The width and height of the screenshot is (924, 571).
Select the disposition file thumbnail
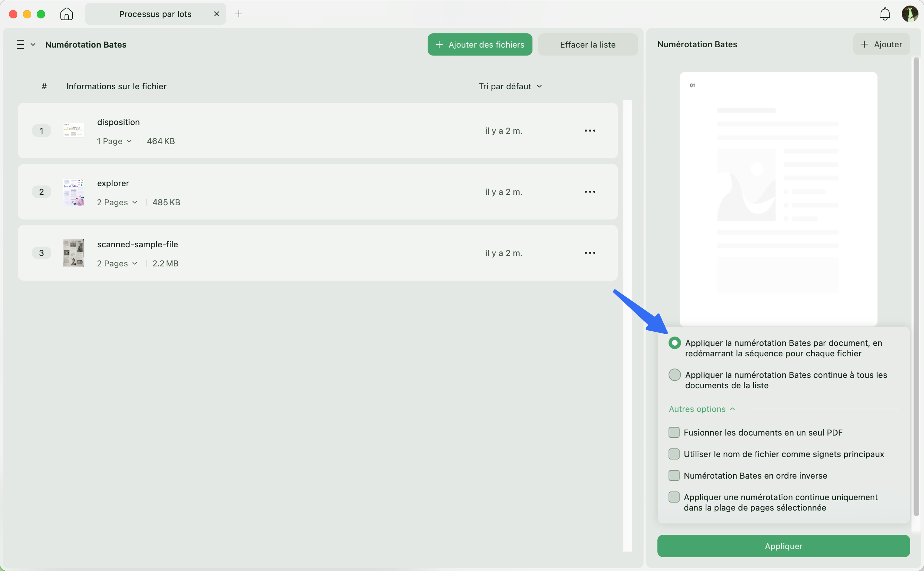[x=73, y=131]
